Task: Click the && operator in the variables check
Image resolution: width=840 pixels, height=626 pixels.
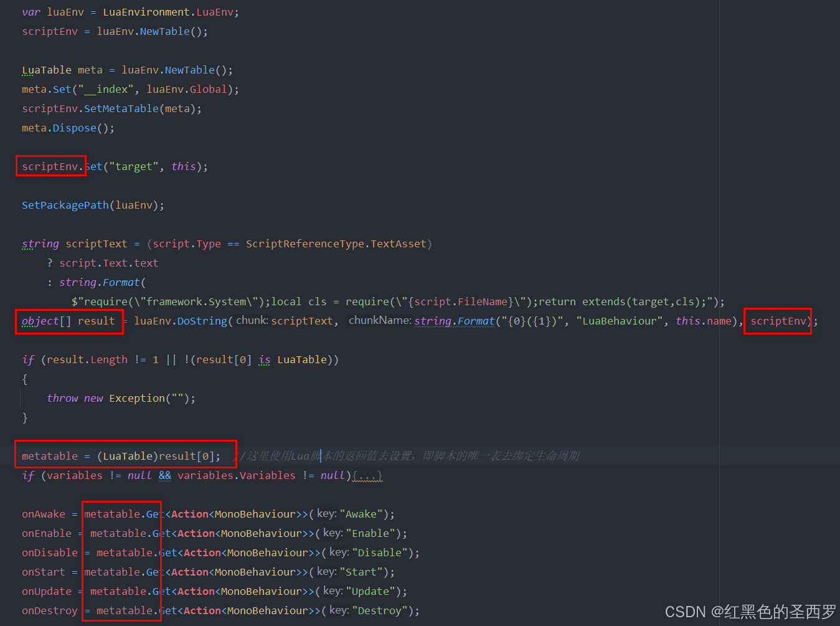Action: [x=165, y=476]
